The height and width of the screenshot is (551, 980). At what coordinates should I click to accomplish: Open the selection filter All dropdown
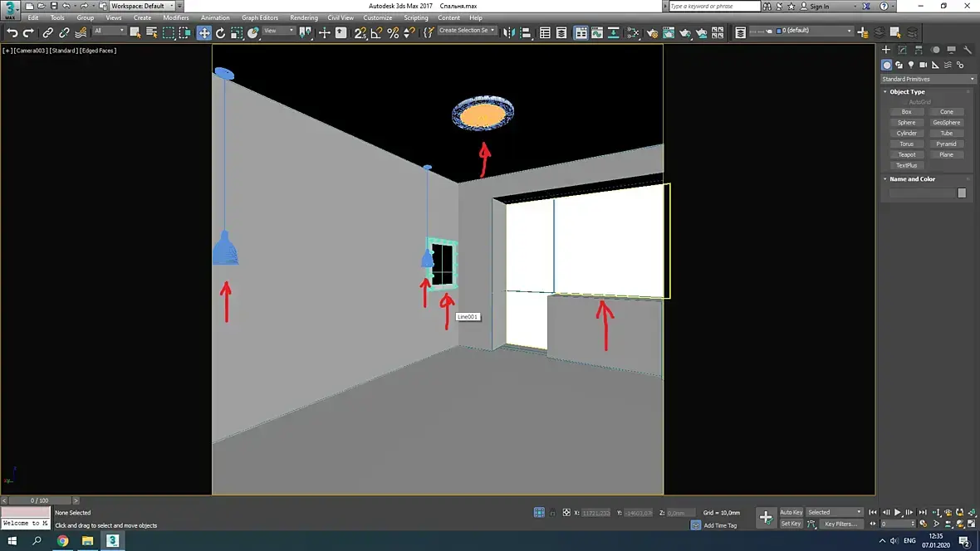[x=110, y=31]
